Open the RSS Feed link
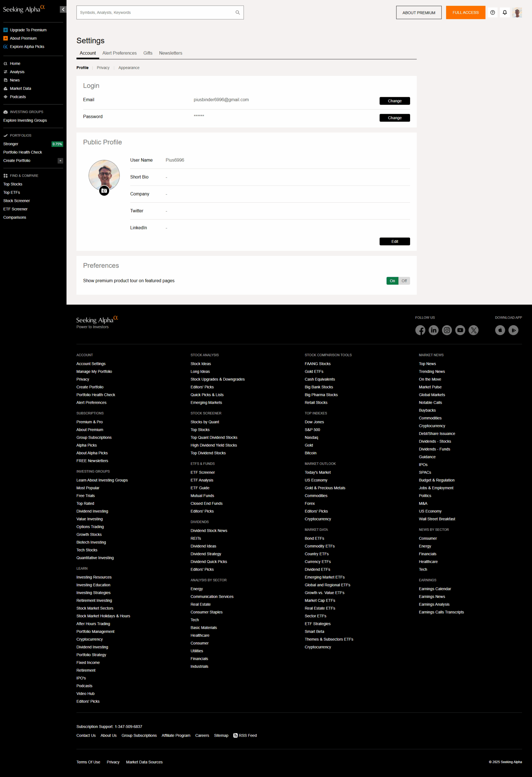 coord(245,735)
